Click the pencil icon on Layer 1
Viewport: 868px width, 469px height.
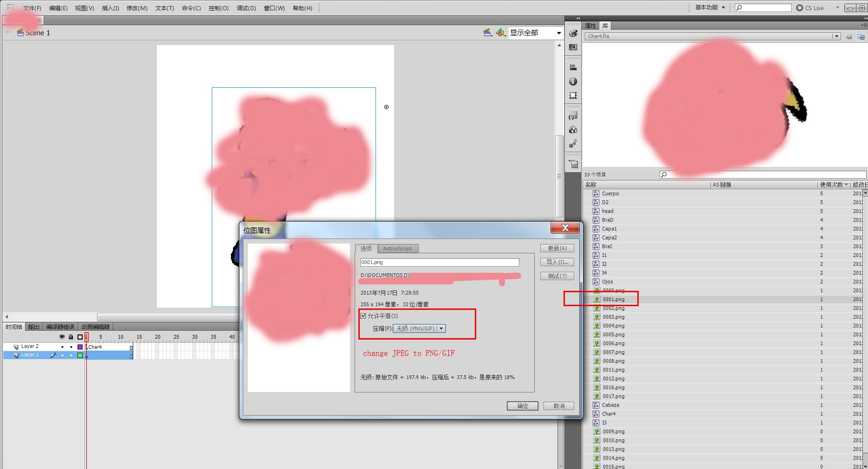click(x=53, y=355)
